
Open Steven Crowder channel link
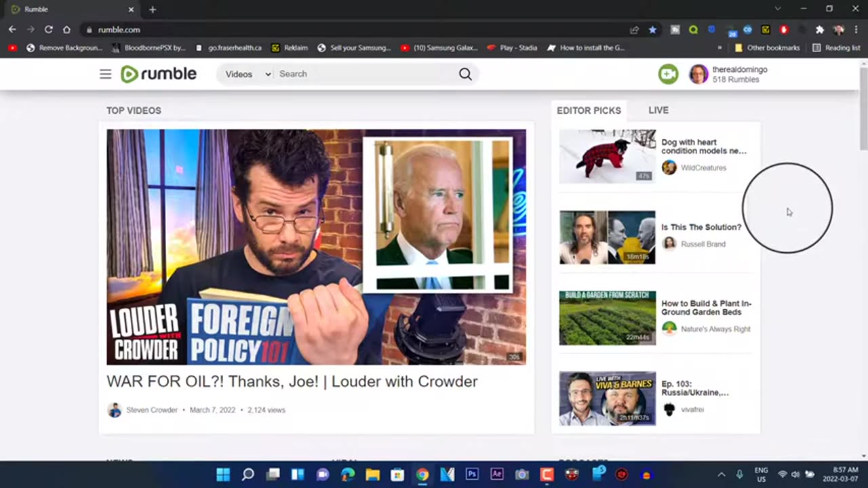click(x=152, y=410)
